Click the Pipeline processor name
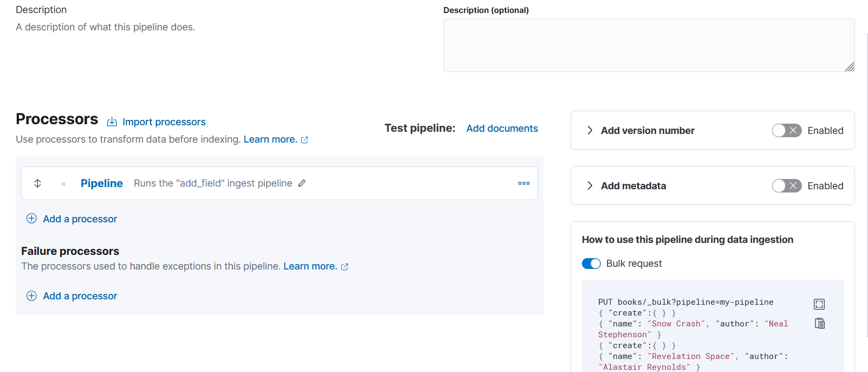The width and height of the screenshot is (868, 372). tap(102, 183)
